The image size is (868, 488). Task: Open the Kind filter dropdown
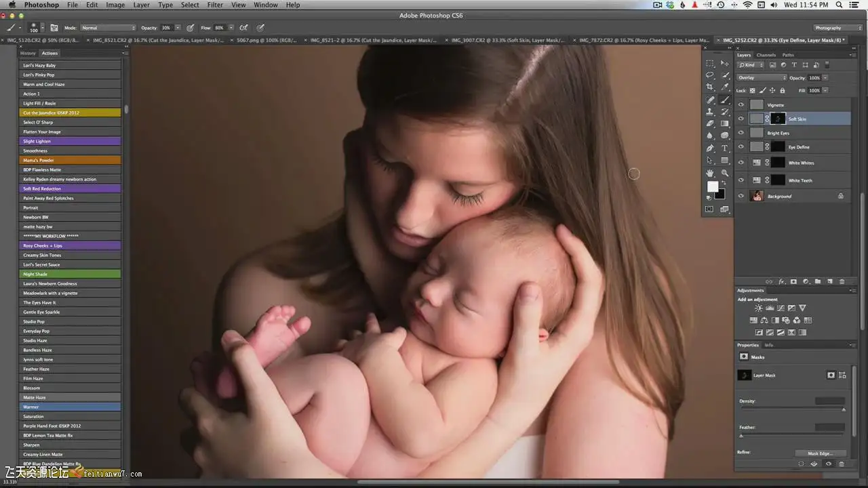point(751,65)
